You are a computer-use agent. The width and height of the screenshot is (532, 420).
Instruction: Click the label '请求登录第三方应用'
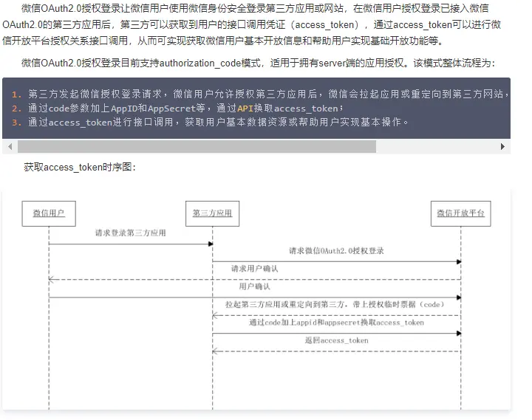click(x=131, y=233)
